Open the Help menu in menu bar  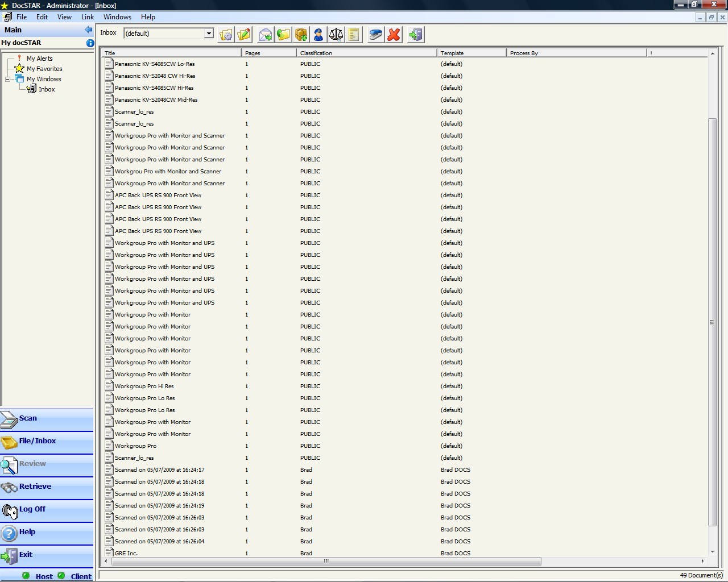[x=148, y=17]
